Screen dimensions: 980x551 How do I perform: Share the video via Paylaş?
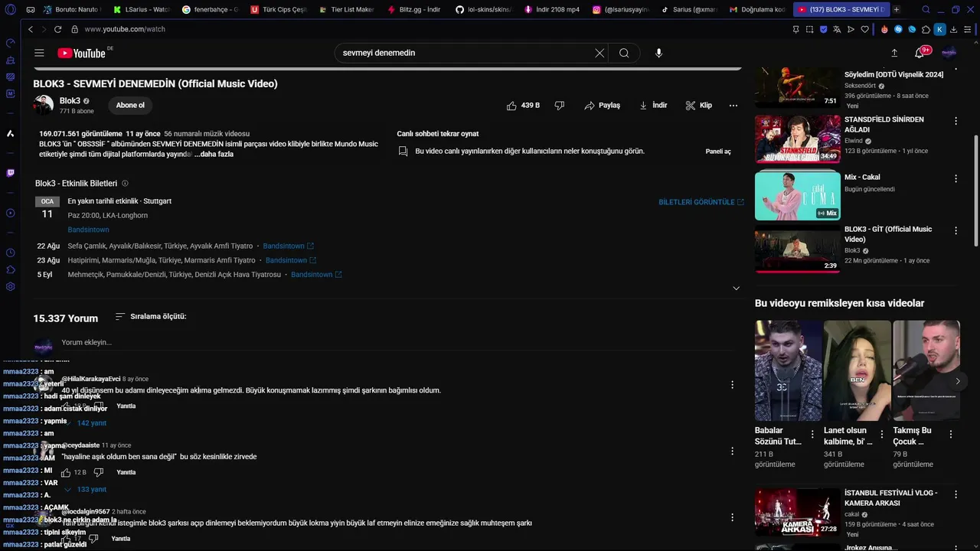602,106
